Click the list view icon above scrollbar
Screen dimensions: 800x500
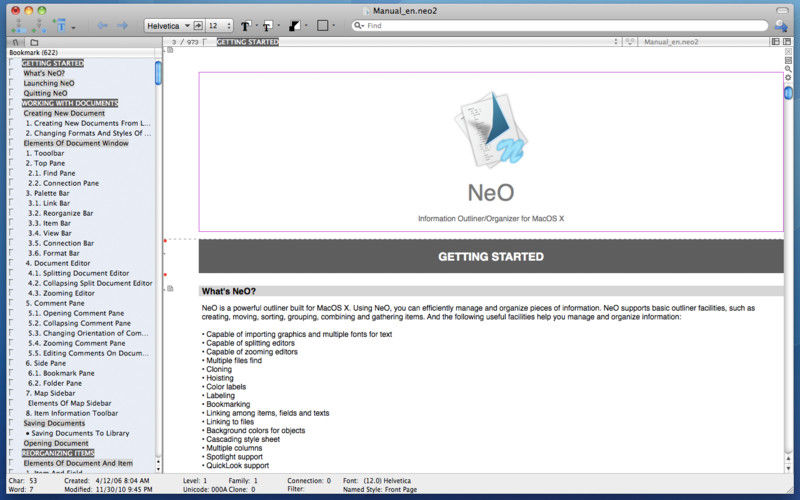click(788, 61)
